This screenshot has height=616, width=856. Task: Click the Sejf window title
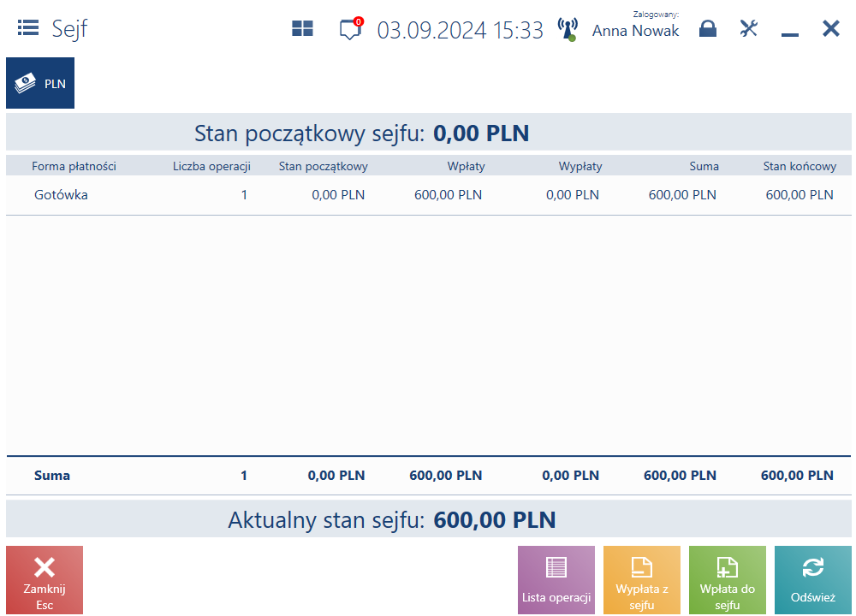[69, 28]
